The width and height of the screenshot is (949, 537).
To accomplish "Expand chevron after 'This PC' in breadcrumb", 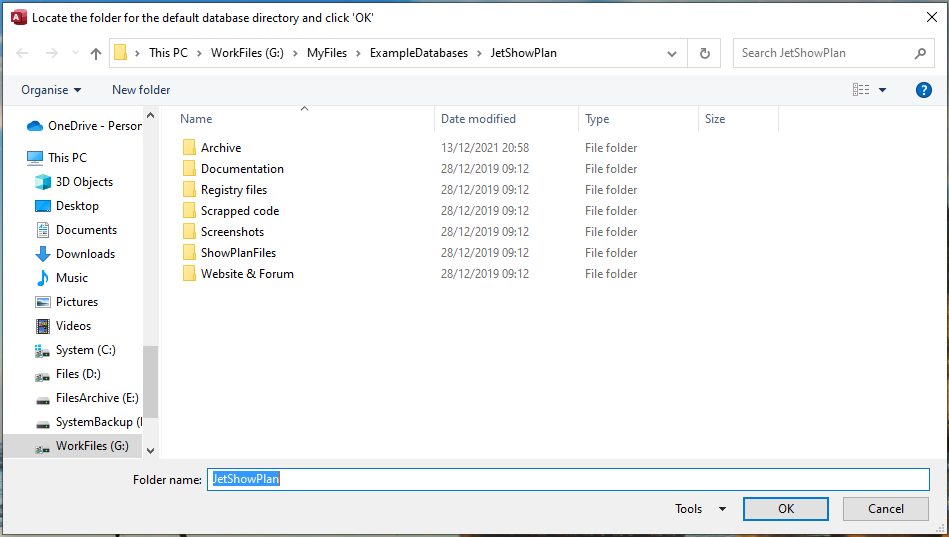I will click(199, 53).
